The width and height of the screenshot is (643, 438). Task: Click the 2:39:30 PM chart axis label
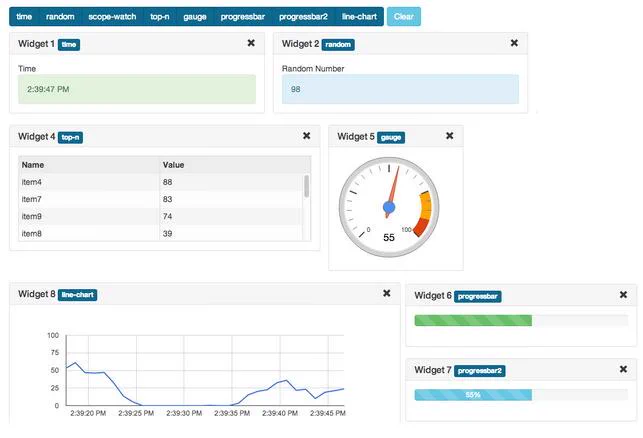[184, 413]
